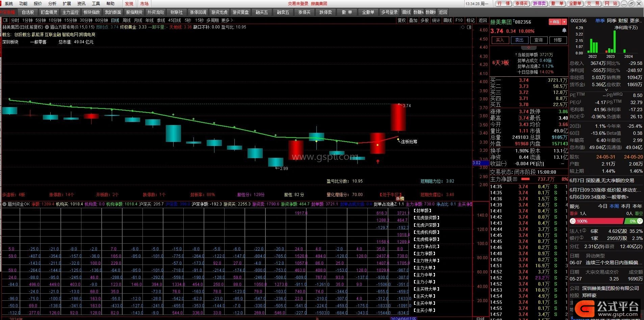Click the diamond marker icon at chart top right
Image resolution: width=644 pixels, height=320 pixels.
463,27
